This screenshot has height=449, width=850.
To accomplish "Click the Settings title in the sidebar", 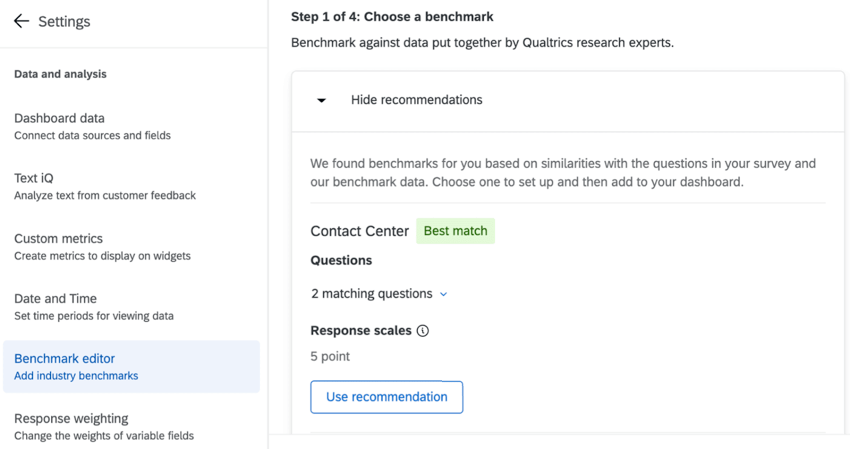I will (x=64, y=22).
